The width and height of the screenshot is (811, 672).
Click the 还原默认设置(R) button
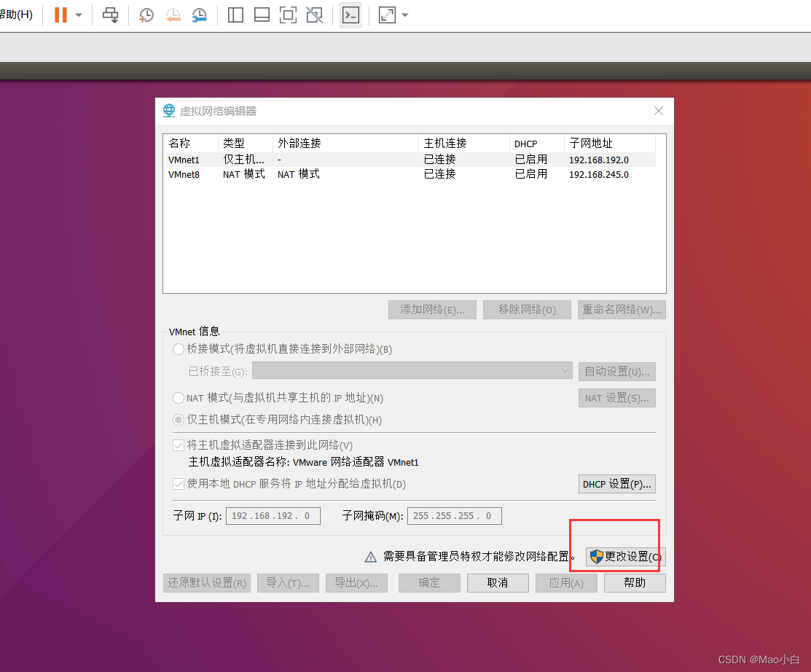click(207, 583)
